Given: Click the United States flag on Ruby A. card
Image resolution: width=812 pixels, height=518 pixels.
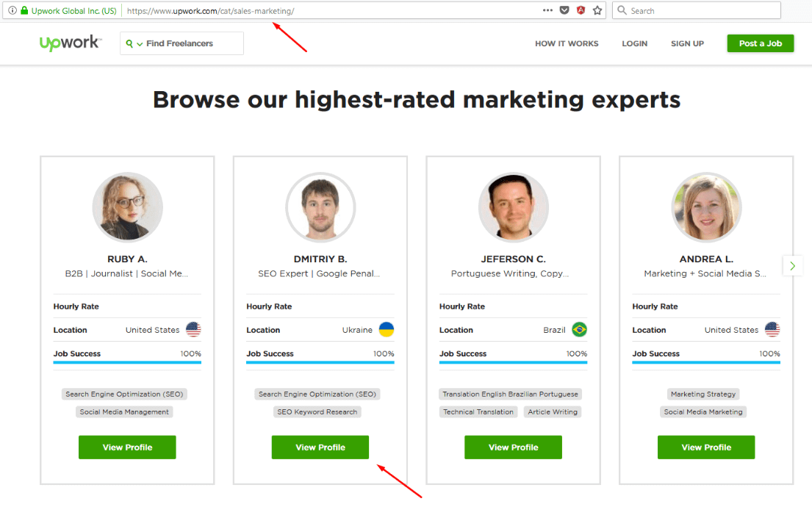Looking at the screenshot, I should point(193,329).
